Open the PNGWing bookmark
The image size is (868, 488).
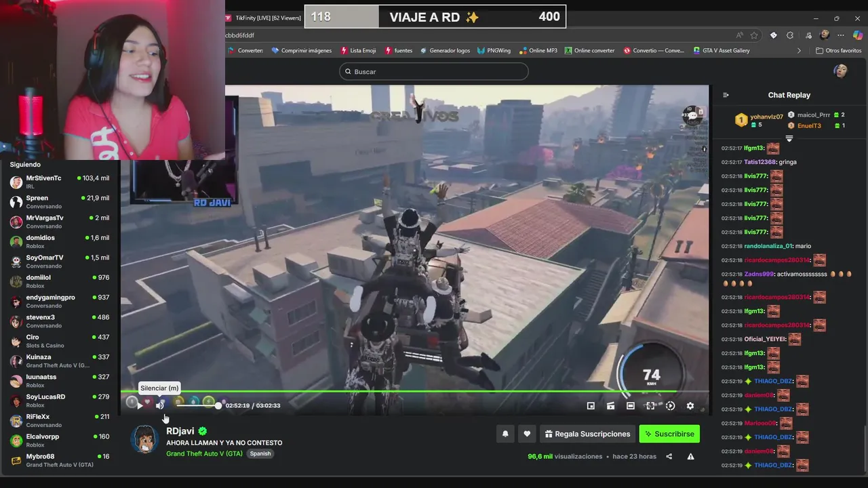pos(494,50)
